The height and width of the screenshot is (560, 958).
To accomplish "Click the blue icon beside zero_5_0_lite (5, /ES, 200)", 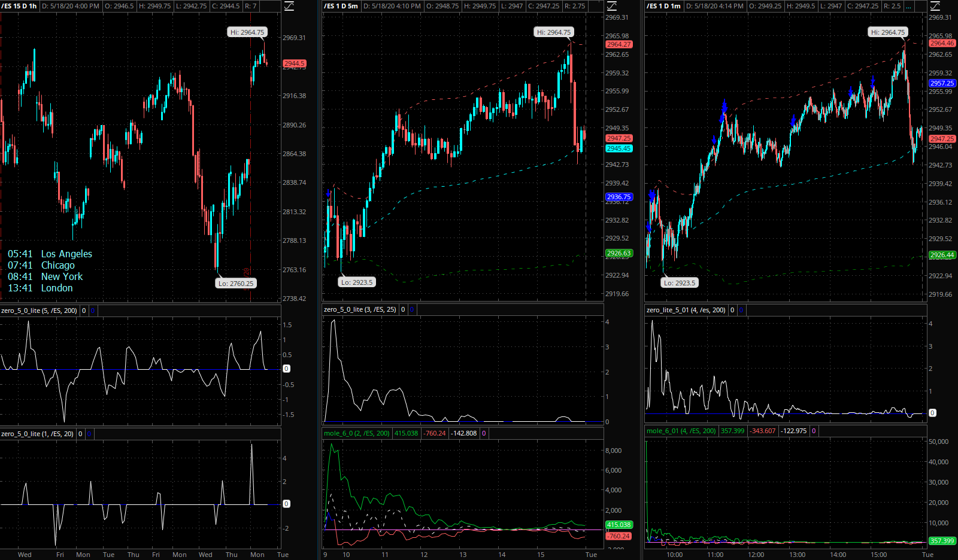I will tap(93, 311).
